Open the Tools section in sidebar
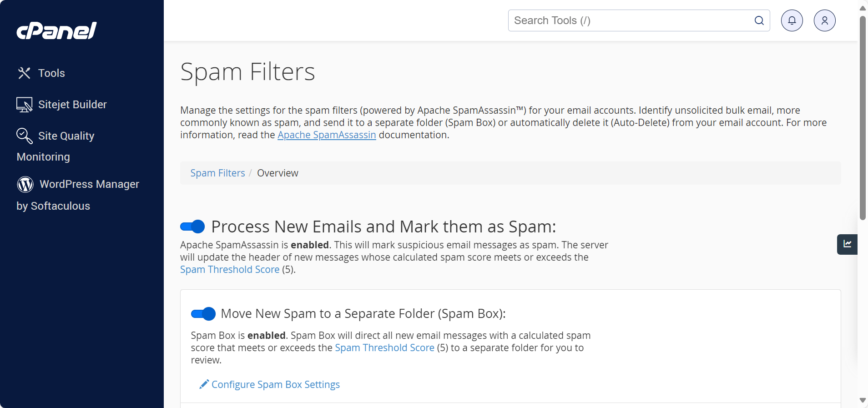 [x=51, y=73]
